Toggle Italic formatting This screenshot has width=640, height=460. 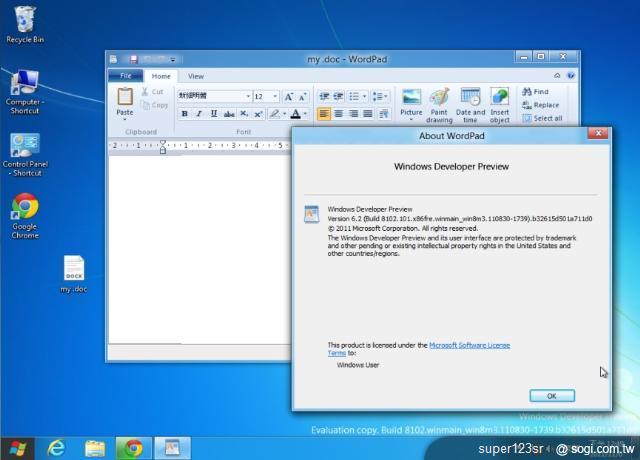pyautogui.click(x=199, y=114)
